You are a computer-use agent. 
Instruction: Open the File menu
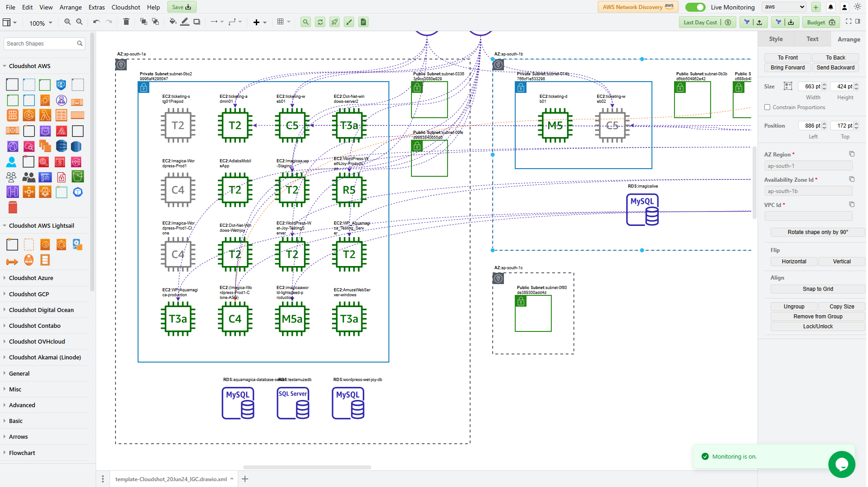[x=10, y=7]
